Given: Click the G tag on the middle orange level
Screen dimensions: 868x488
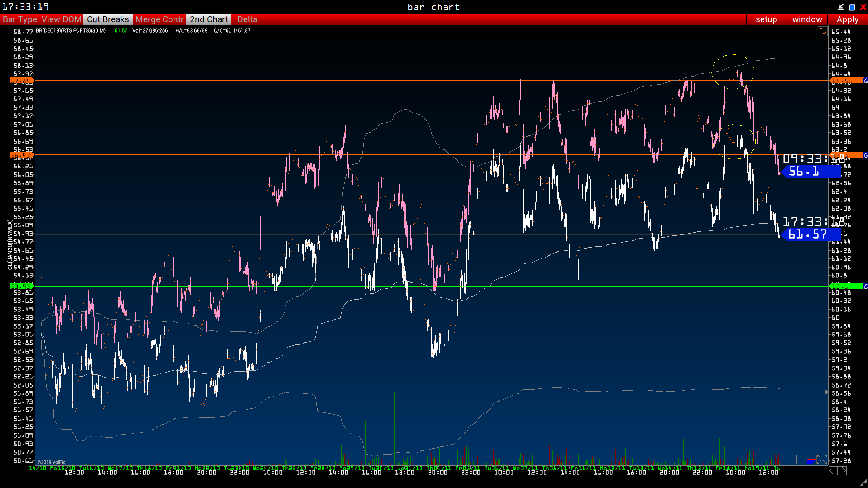Looking at the screenshot, I should point(866,155).
